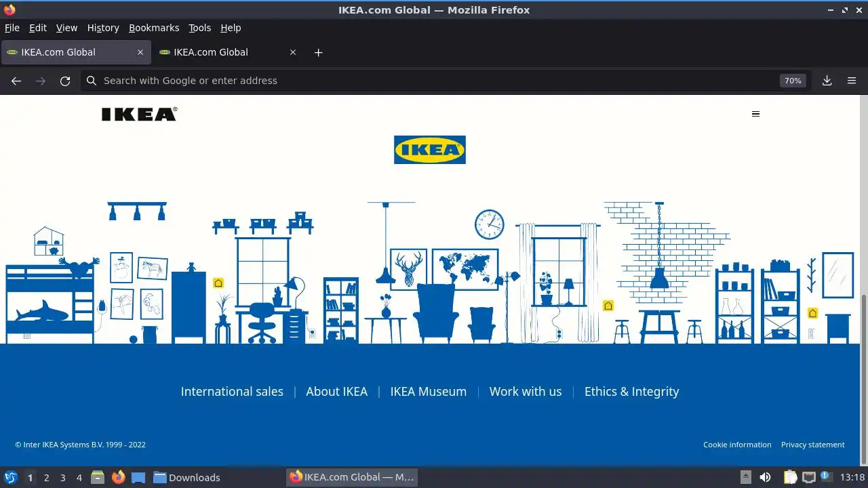Open the Work with us link
This screenshot has width=868, height=488.
(526, 392)
